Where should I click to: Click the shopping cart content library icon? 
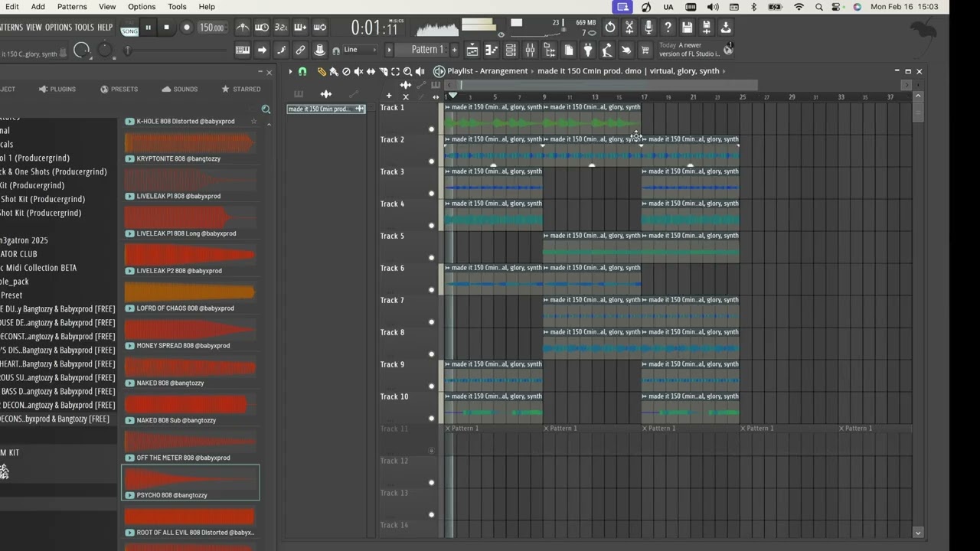click(x=645, y=51)
